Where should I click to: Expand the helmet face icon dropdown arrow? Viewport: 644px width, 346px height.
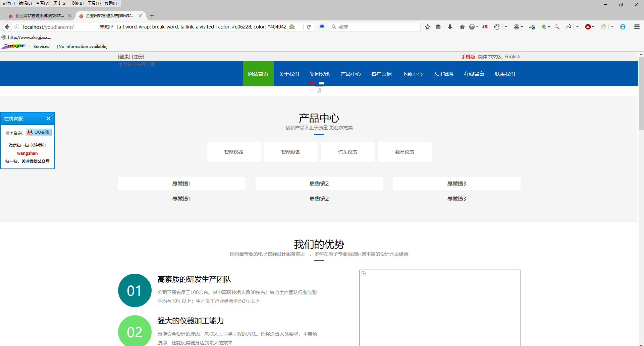[522, 27]
